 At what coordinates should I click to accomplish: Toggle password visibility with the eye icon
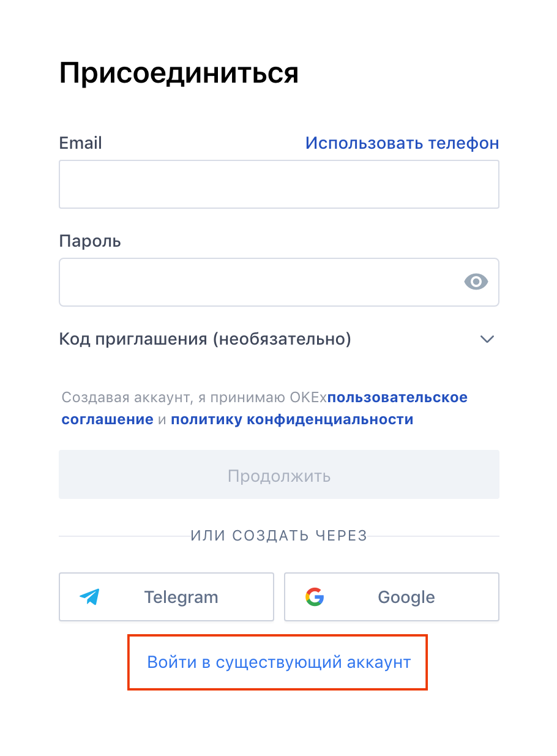(x=476, y=282)
